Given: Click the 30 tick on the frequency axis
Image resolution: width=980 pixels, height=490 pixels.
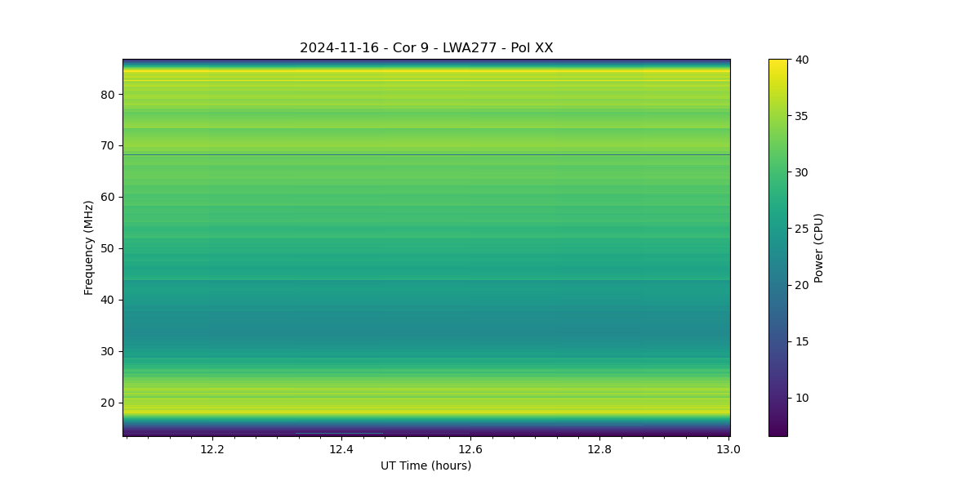Looking at the screenshot, I should (x=108, y=351).
